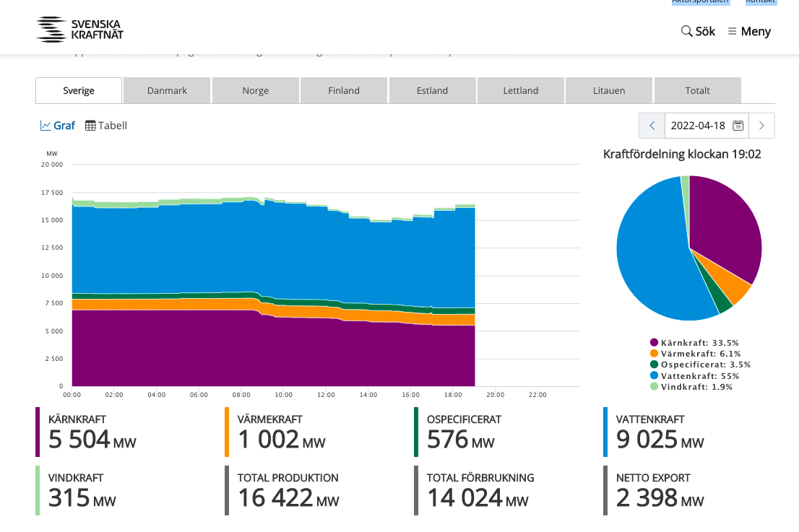Select the Sverige tab
Screen dimensions: 799x532
pyautogui.click(x=79, y=91)
